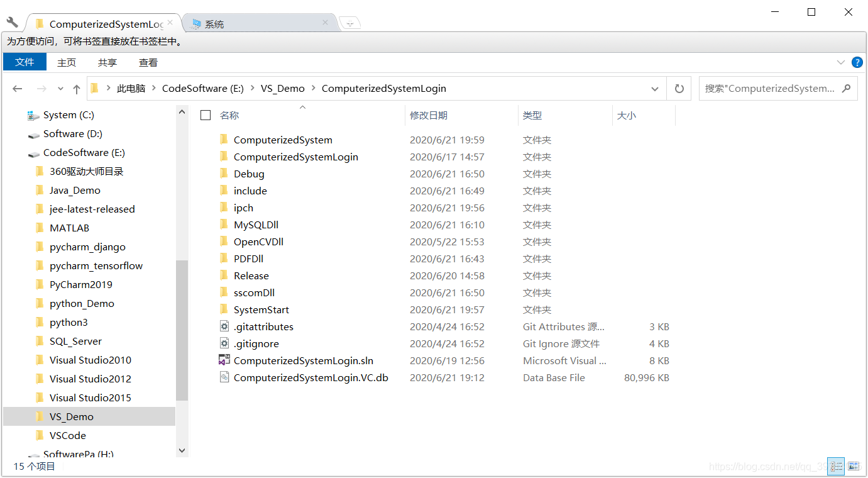Open the 主页 ribbon tab
This screenshot has width=868, height=478.
point(67,62)
